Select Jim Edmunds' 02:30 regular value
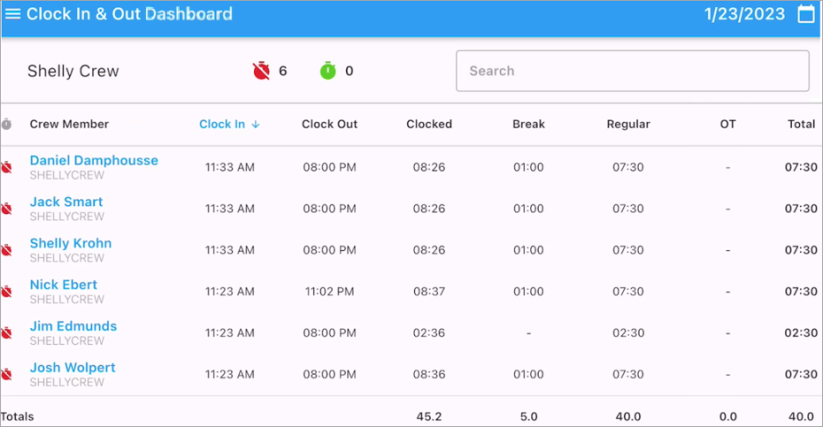The image size is (823, 427). click(x=628, y=333)
